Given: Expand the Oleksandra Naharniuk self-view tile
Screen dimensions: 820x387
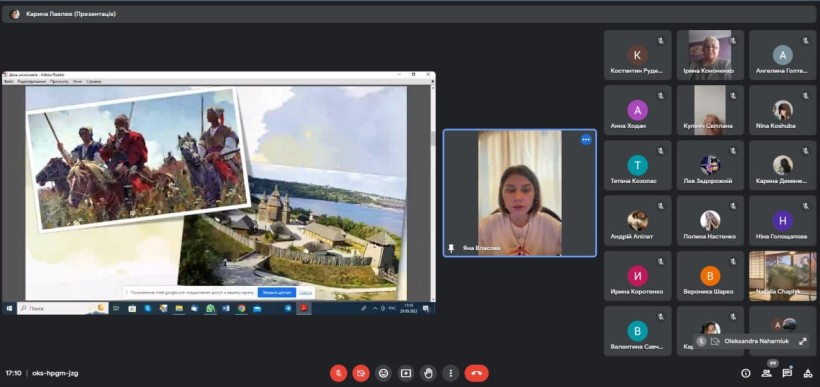Looking at the screenshot, I should pos(803,341).
